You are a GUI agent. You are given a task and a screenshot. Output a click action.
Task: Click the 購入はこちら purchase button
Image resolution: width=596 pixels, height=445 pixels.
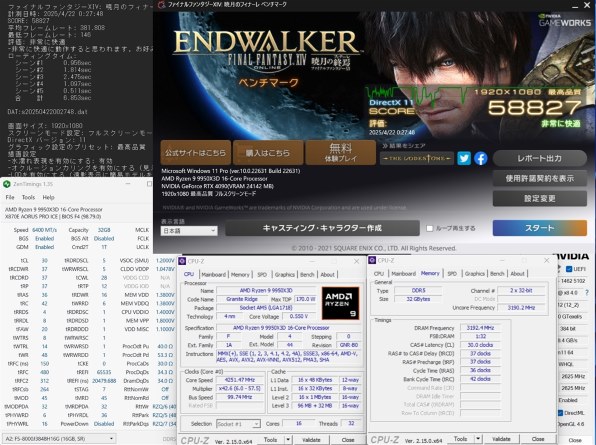pyautogui.click(x=268, y=153)
